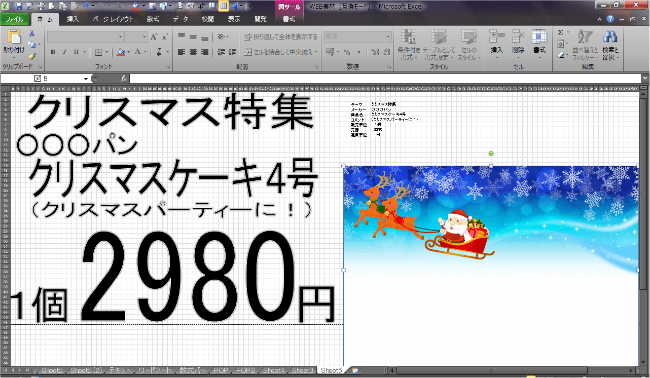Click the AutoSum sigma icon
Viewport: 650px width, 378px height.
[560, 32]
